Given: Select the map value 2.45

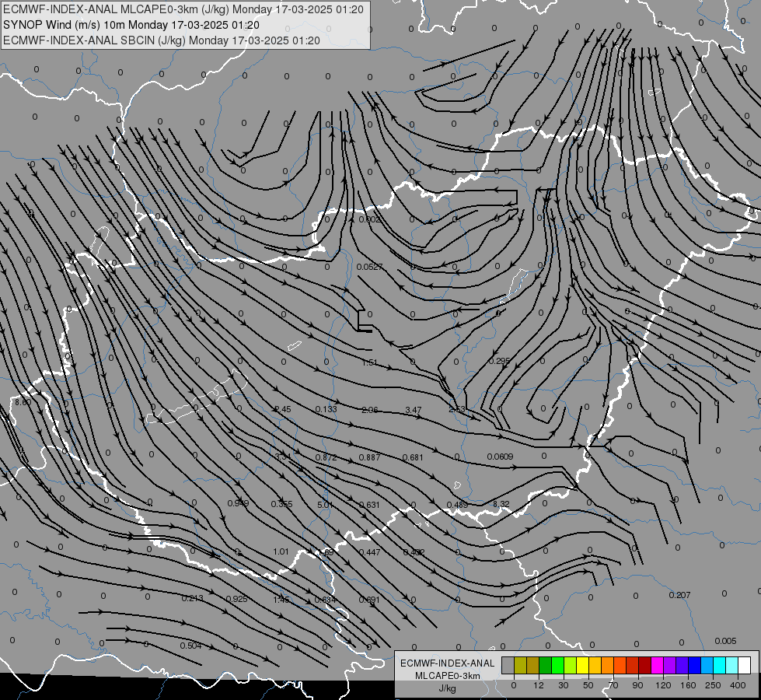Looking at the screenshot, I should [x=283, y=409].
